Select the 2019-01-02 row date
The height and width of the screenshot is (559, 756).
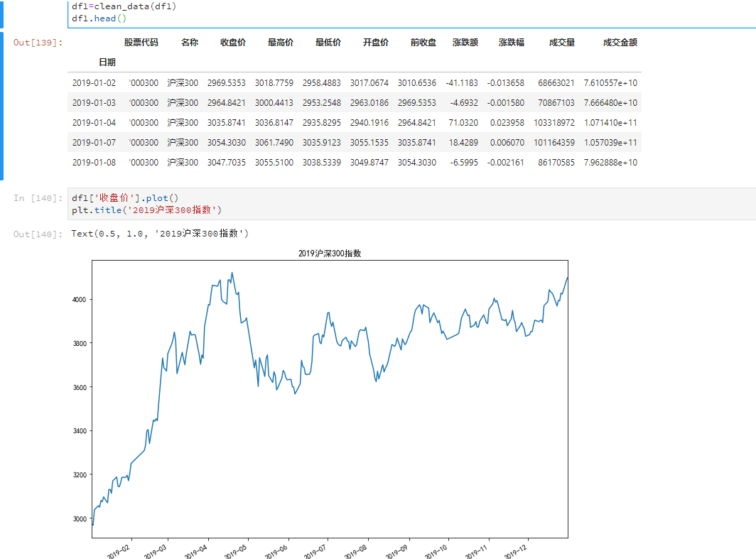[94, 83]
